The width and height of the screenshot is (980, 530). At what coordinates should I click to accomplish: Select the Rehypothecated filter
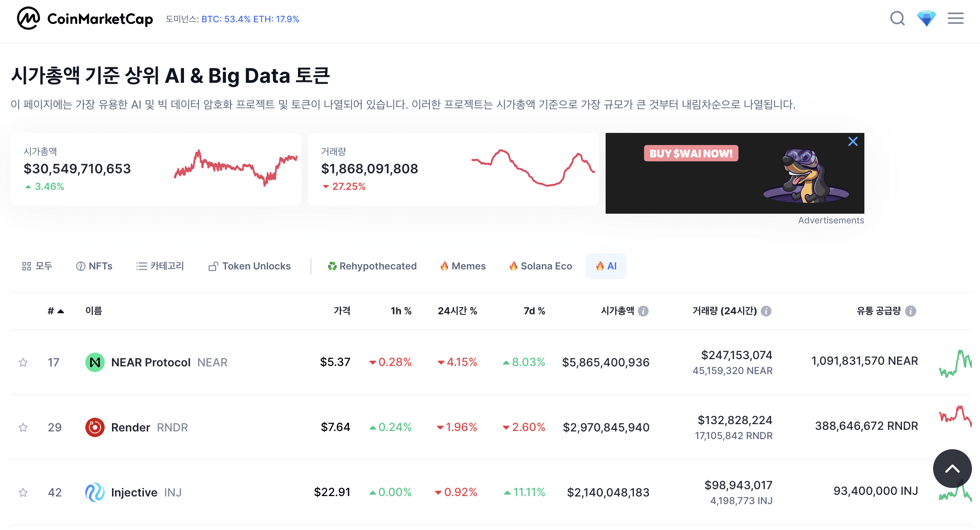pos(372,266)
